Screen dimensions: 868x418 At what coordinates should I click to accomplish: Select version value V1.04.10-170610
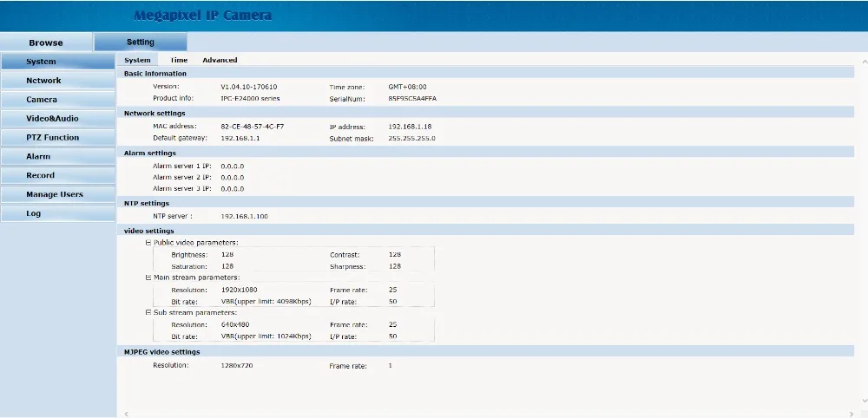pyautogui.click(x=248, y=87)
